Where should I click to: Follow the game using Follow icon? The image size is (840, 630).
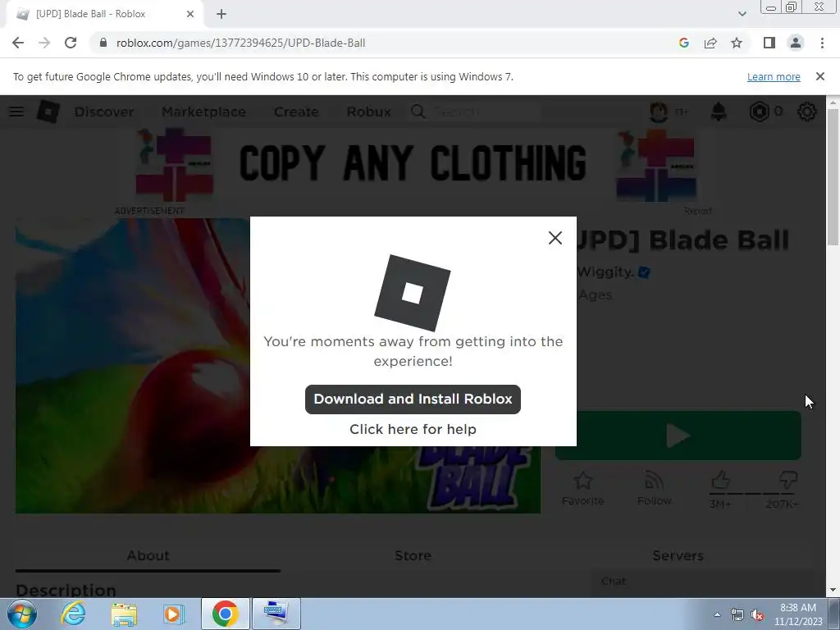654,488
